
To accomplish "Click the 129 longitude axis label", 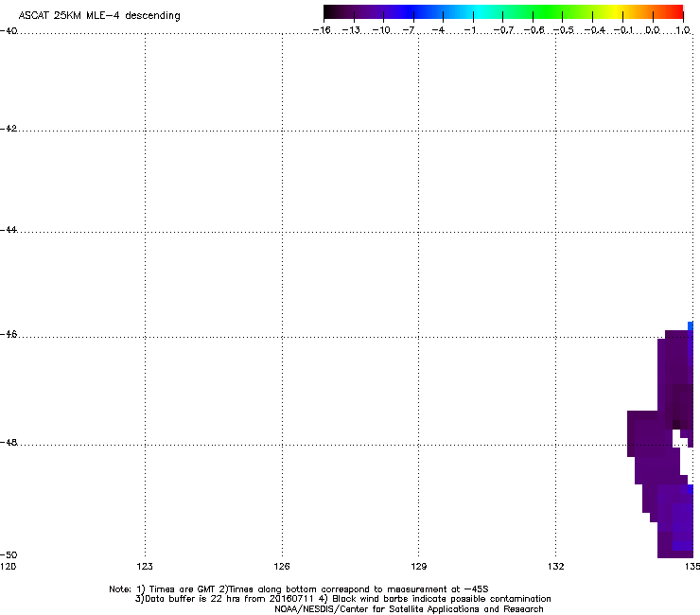I will point(418,567).
